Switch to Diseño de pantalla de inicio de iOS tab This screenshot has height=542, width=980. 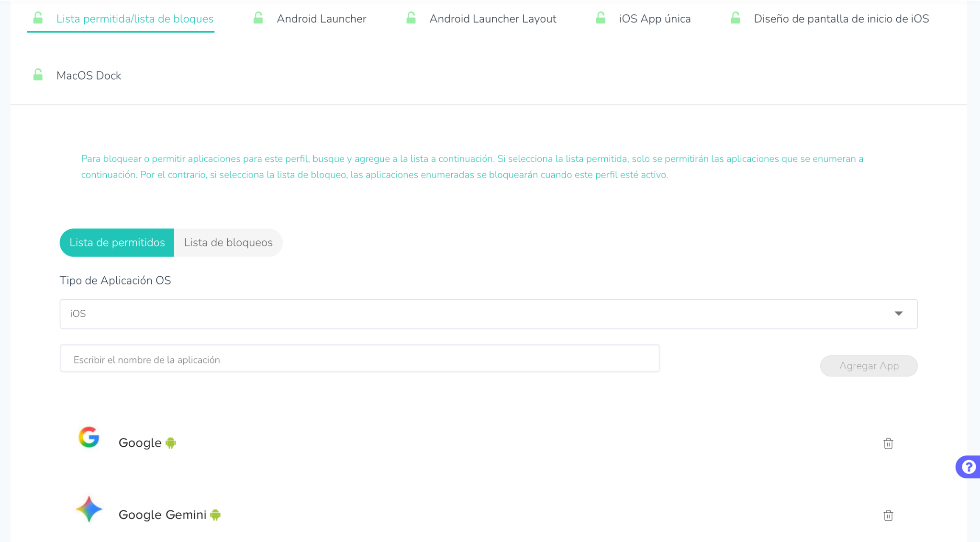pos(841,19)
